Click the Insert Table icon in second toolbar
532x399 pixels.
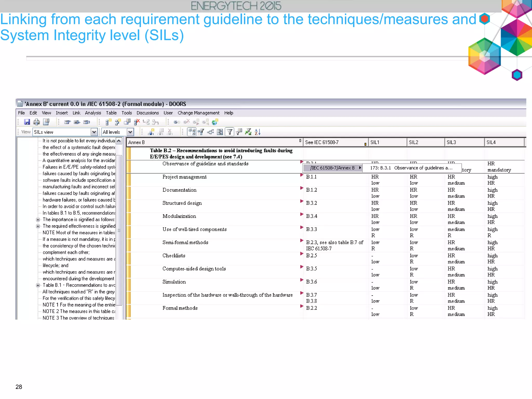(151, 132)
